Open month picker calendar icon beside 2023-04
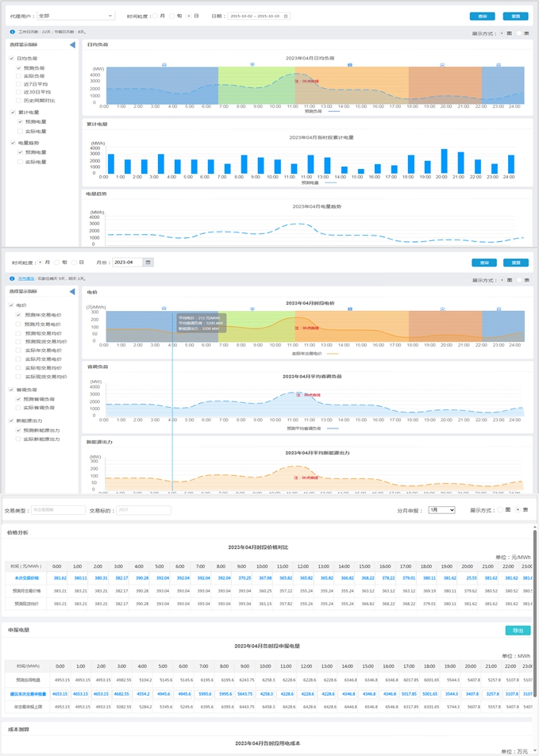Image resolution: width=539 pixels, height=756 pixels. [148, 263]
